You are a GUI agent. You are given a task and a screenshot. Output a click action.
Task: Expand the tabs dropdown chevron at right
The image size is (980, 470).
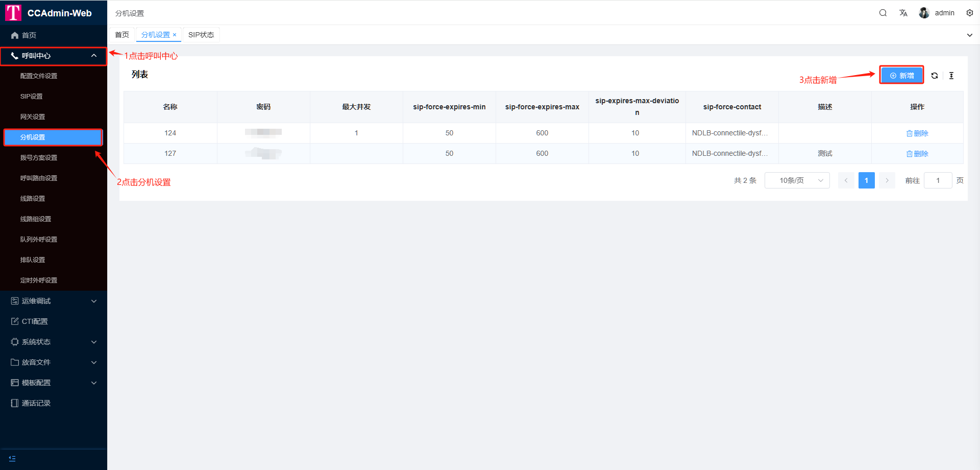click(969, 35)
